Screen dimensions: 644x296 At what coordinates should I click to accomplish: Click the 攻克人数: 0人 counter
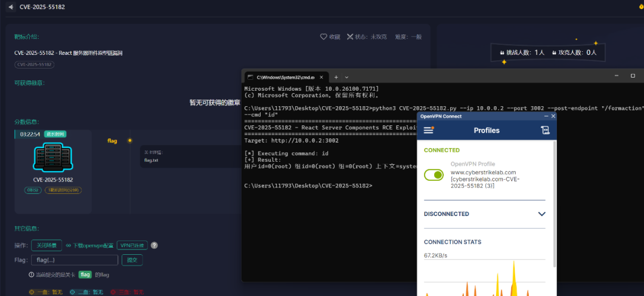coord(574,53)
